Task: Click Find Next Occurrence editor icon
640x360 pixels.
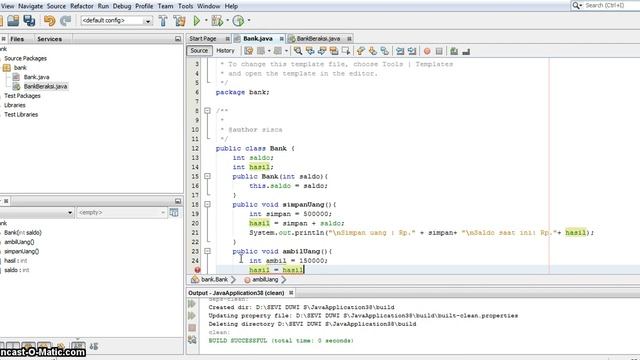Action: [x=322, y=51]
